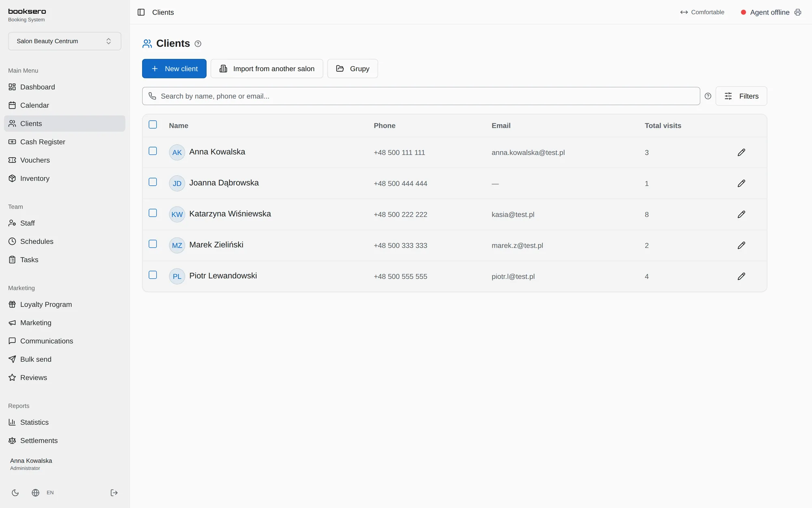This screenshot has width=812, height=508.
Task: Open Staff under Team
Action: pyautogui.click(x=65, y=223)
